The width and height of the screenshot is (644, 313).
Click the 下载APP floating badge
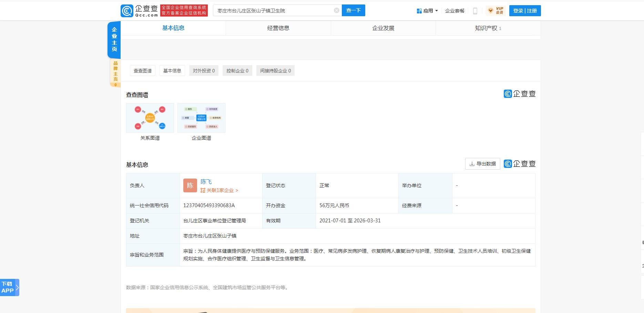point(9,287)
